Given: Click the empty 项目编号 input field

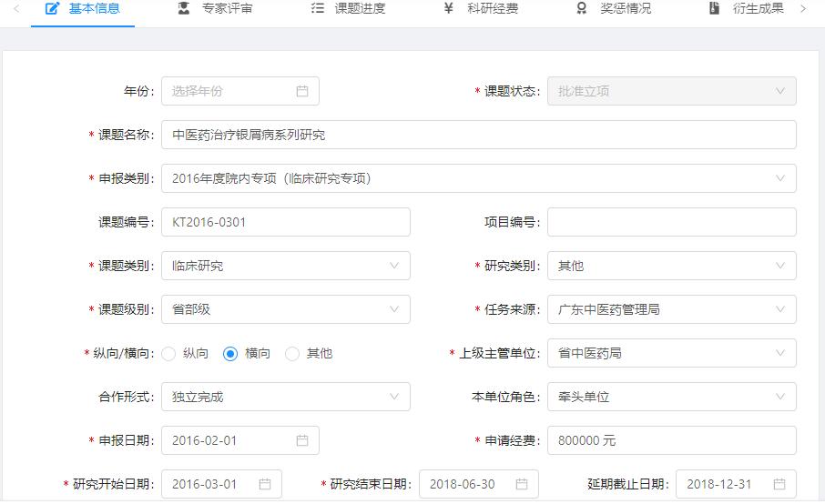Looking at the screenshot, I should click(x=671, y=222).
